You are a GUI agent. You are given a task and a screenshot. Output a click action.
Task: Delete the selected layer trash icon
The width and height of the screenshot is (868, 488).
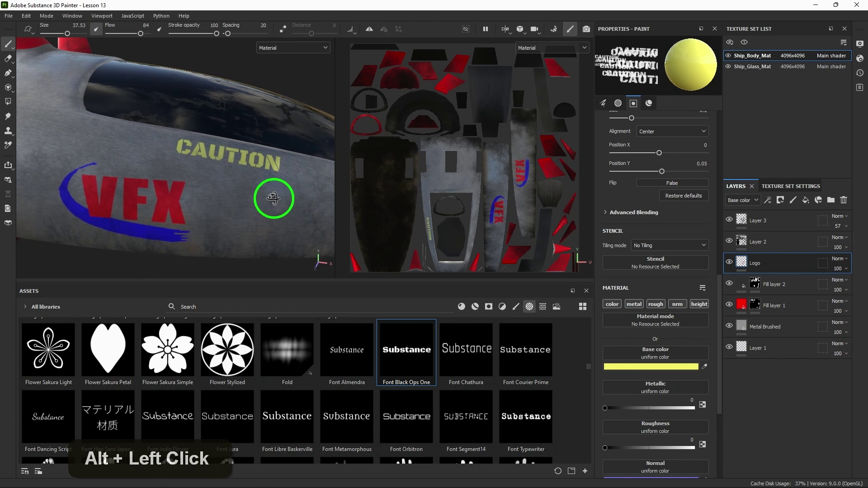point(844,200)
